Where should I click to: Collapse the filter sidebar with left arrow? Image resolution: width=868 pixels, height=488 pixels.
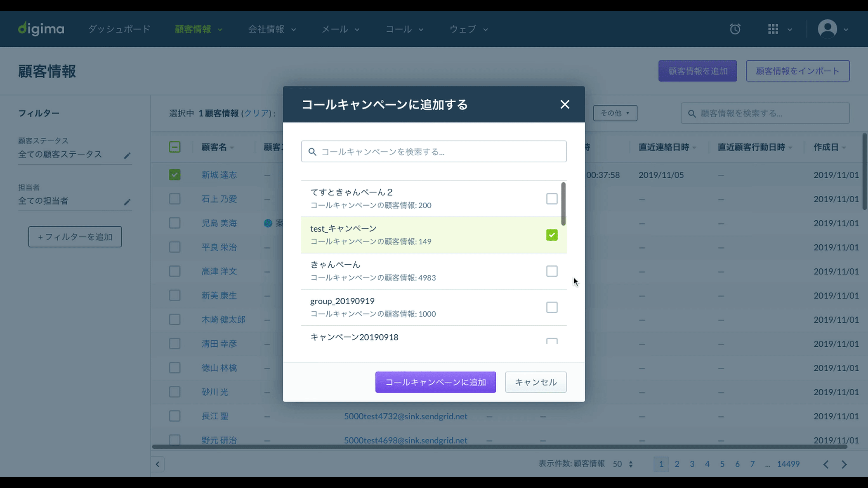[157, 465]
